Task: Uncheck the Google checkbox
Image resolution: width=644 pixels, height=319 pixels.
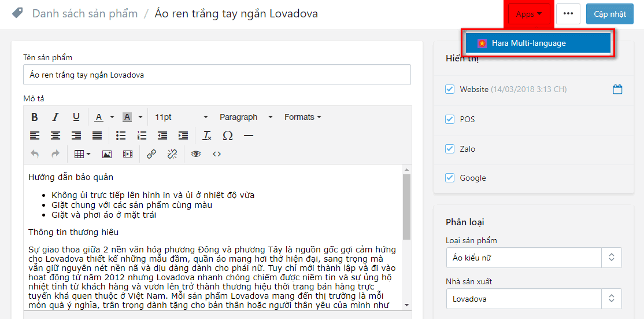Action: click(450, 178)
